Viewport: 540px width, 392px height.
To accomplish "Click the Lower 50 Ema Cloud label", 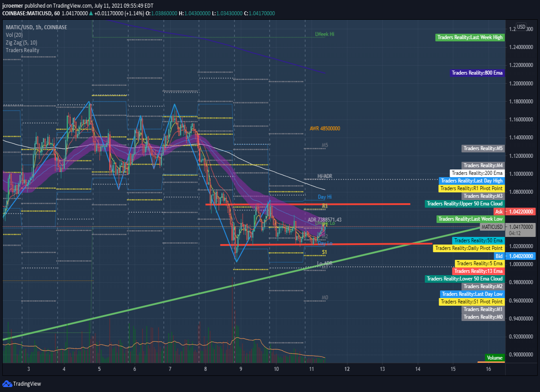I will pos(465,279).
